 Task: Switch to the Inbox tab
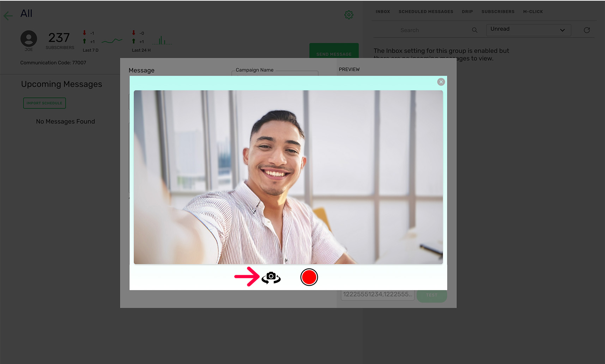[x=382, y=12]
